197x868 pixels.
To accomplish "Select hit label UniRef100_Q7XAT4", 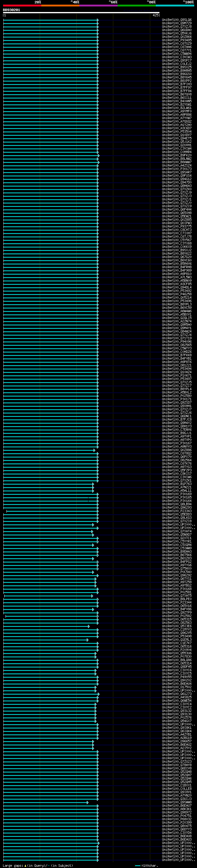I will (x=177, y=531).
